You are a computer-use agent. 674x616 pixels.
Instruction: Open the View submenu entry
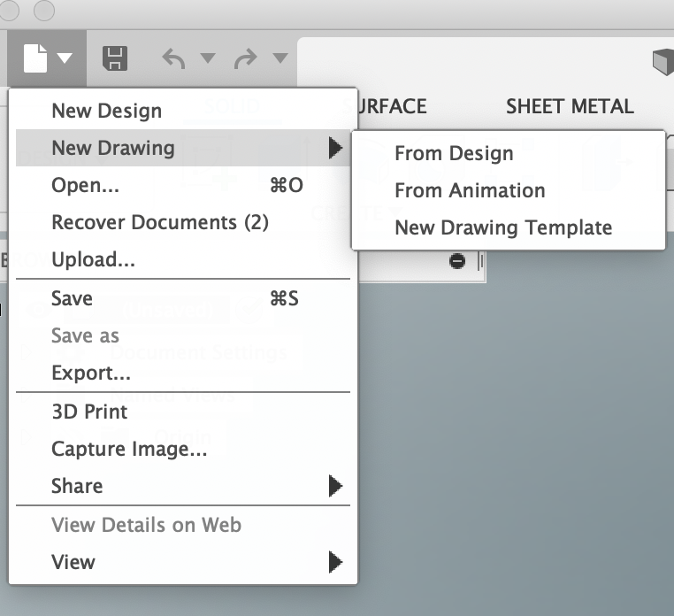pyautogui.click(x=183, y=562)
